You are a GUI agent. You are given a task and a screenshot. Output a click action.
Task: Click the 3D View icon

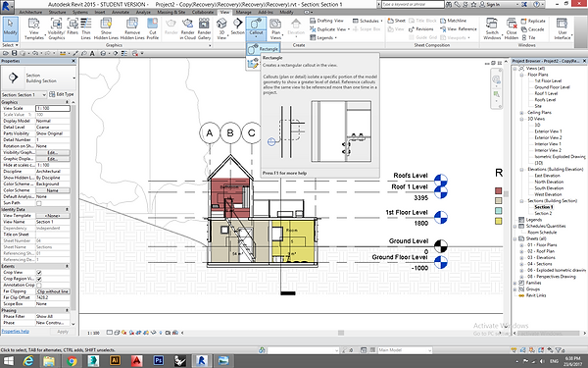(x=221, y=28)
